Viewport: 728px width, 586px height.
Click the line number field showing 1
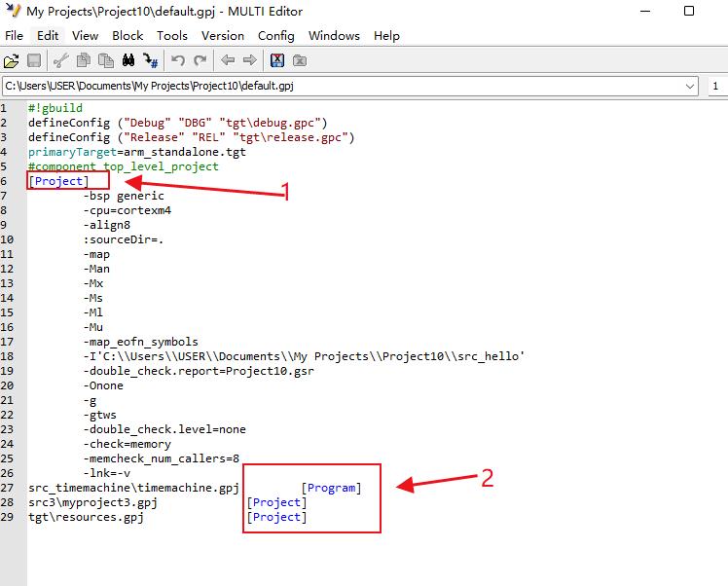point(717,87)
